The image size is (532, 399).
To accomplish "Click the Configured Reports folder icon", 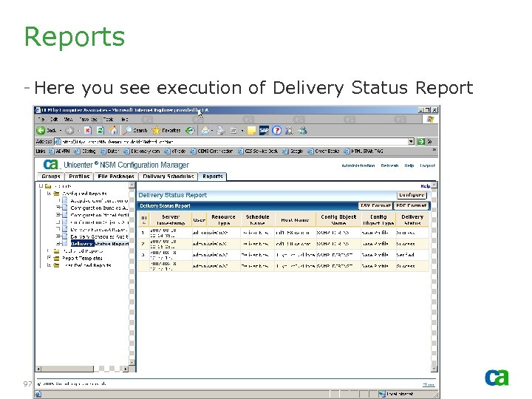I will [x=57, y=194].
